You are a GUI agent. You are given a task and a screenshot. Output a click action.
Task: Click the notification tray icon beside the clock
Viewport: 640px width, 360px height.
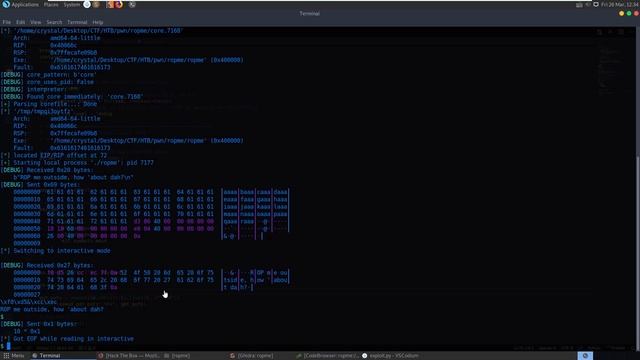point(596,4)
